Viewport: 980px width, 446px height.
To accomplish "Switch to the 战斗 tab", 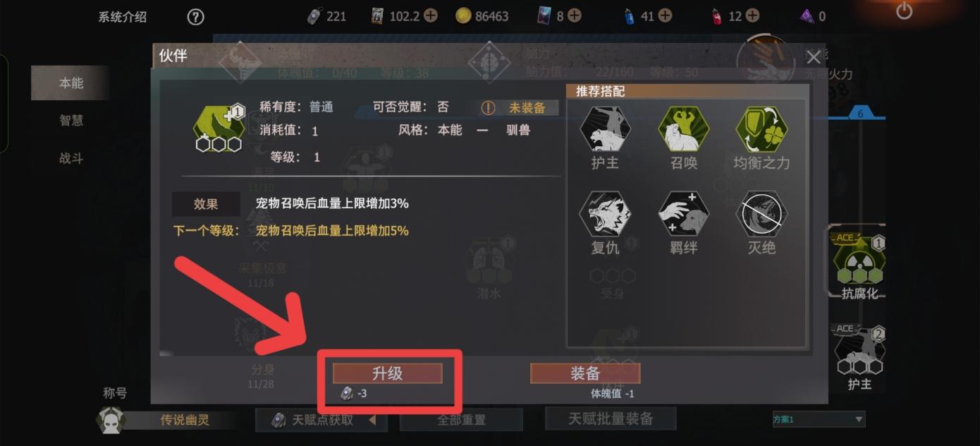I will (71, 159).
